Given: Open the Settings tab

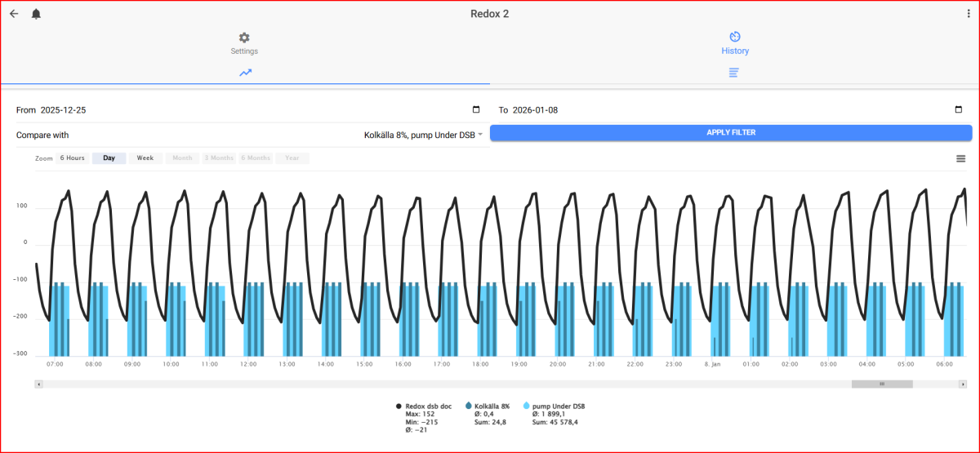Looking at the screenshot, I should (x=244, y=44).
